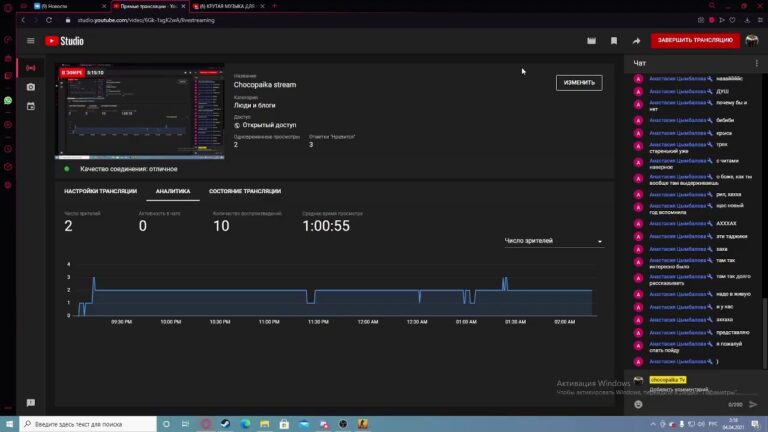Click the "Люди и блоги" category text

254,105
